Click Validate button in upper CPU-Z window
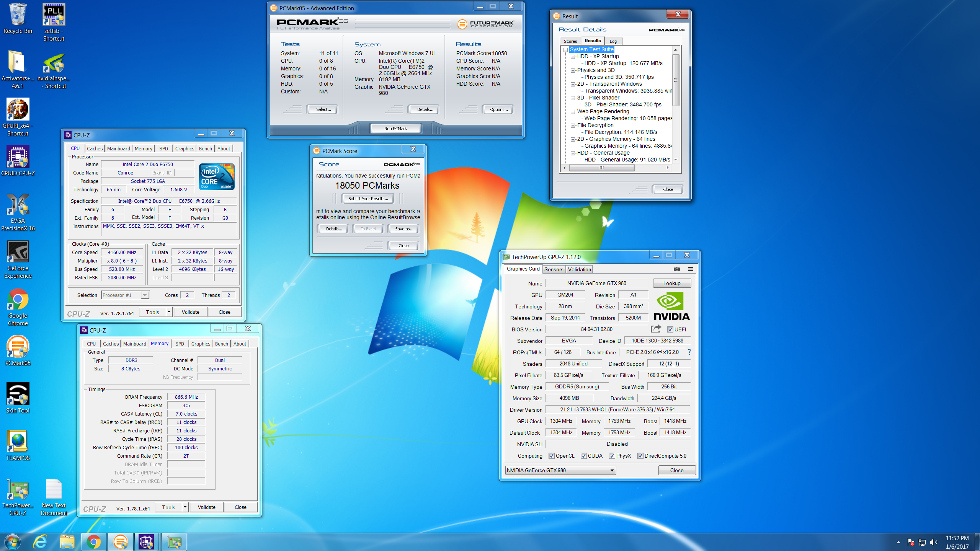This screenshot has height=551, width=980. [x=190, y=312]
